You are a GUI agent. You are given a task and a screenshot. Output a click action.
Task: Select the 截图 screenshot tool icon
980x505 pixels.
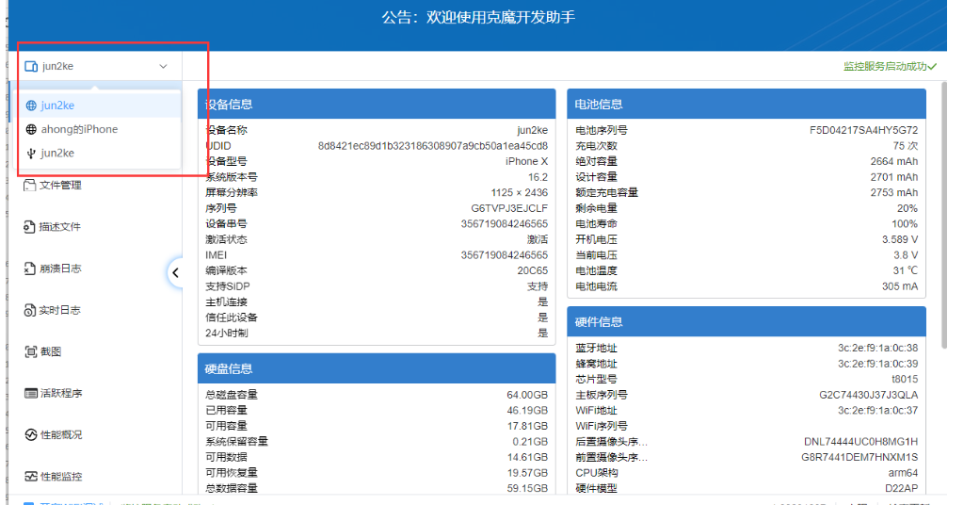(31, 351)
